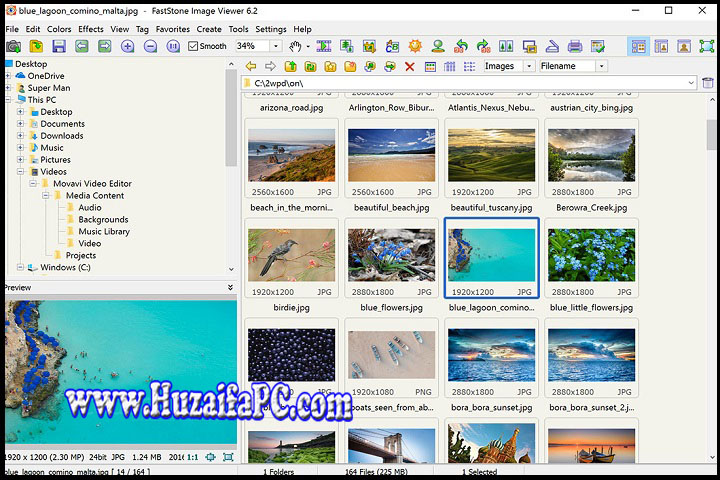
Task: Open the compare selected images icon
Action: [506, 46]
